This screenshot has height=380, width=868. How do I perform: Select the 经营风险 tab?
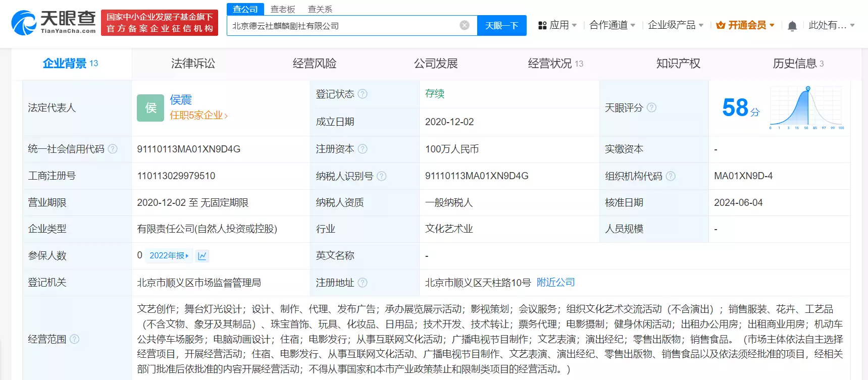pyautogui.click(x=315, y=64)
